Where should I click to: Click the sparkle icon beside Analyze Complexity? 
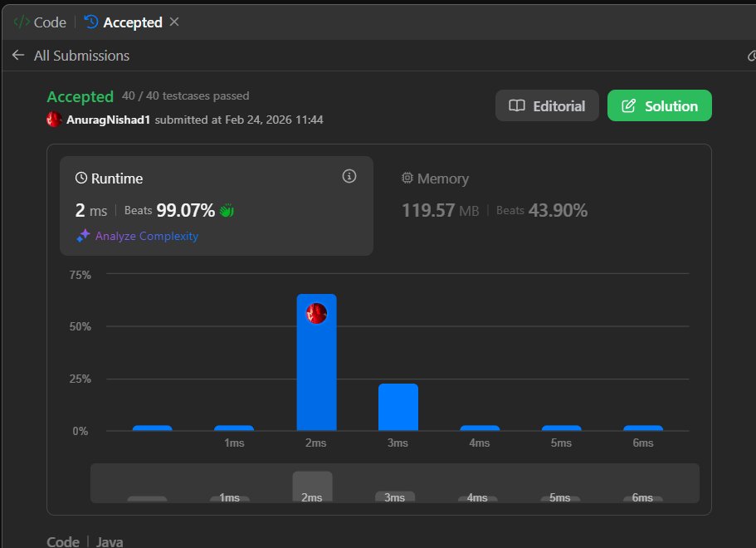tap(84, 236)
